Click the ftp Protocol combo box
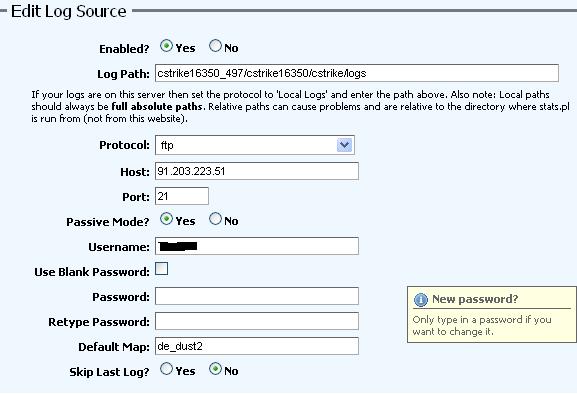577x394 pixels. click(255, 145)
